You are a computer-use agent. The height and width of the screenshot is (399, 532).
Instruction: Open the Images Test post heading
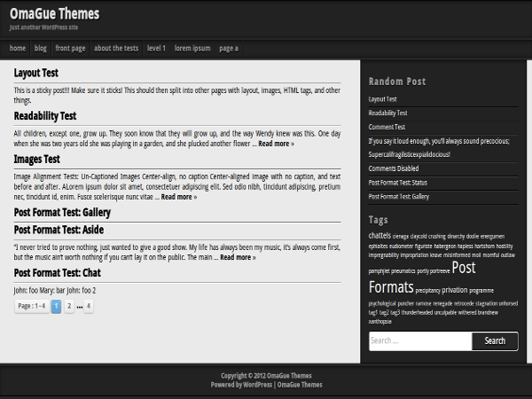pos(36,159)
